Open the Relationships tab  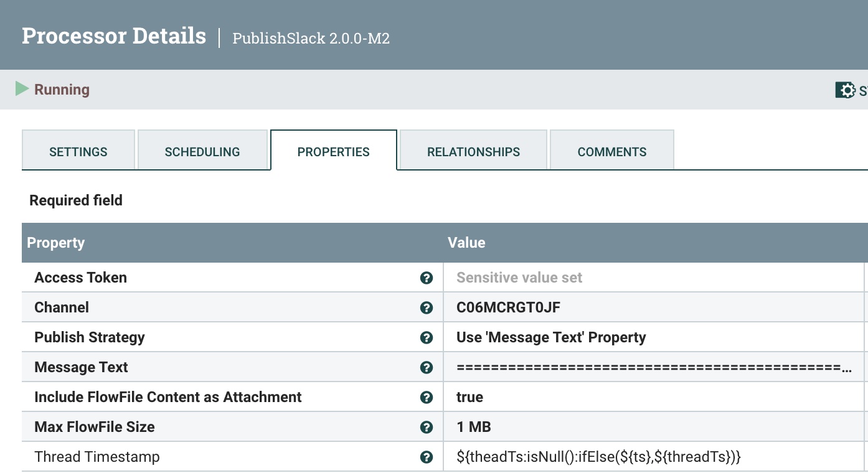pyautogui.click(x=473, y=150)
